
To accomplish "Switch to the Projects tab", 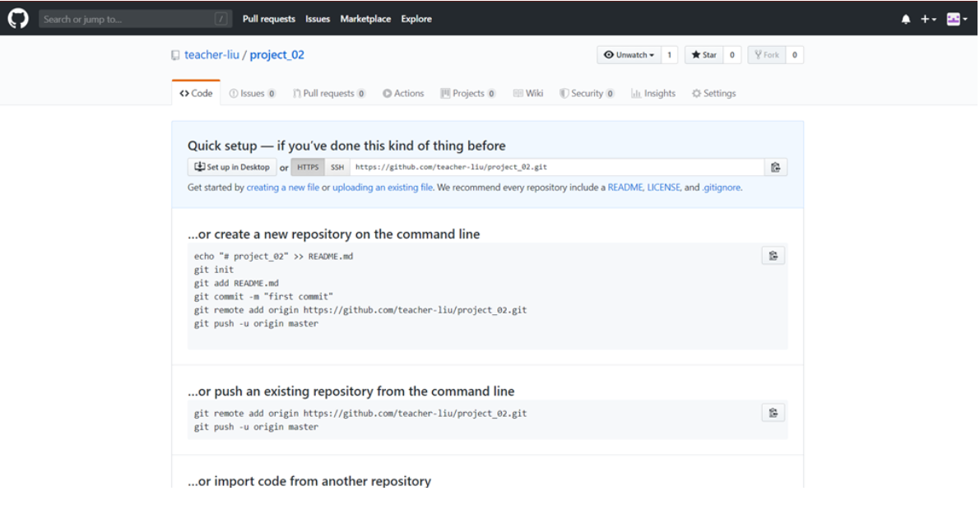I will point(468,93).
